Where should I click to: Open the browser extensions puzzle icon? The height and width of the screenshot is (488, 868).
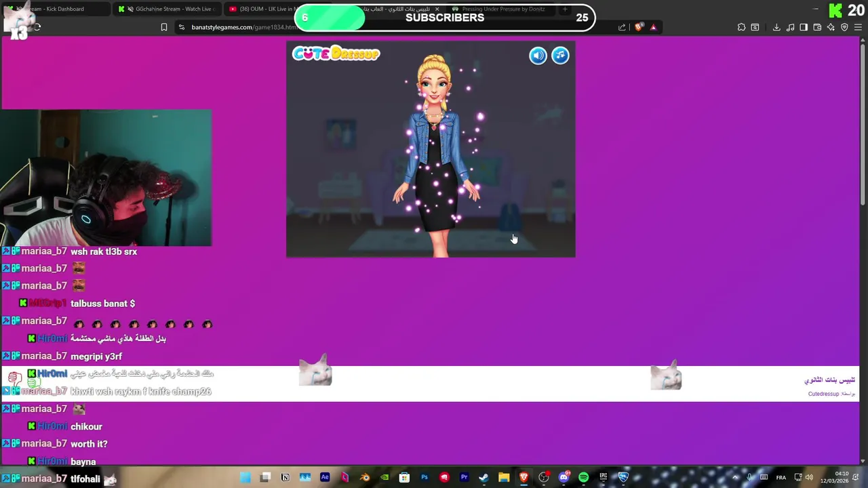click(x=741, y=27)
